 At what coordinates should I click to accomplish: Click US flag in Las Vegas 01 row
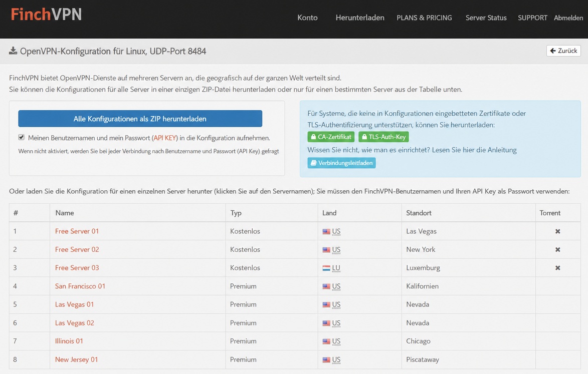[326, 305]
